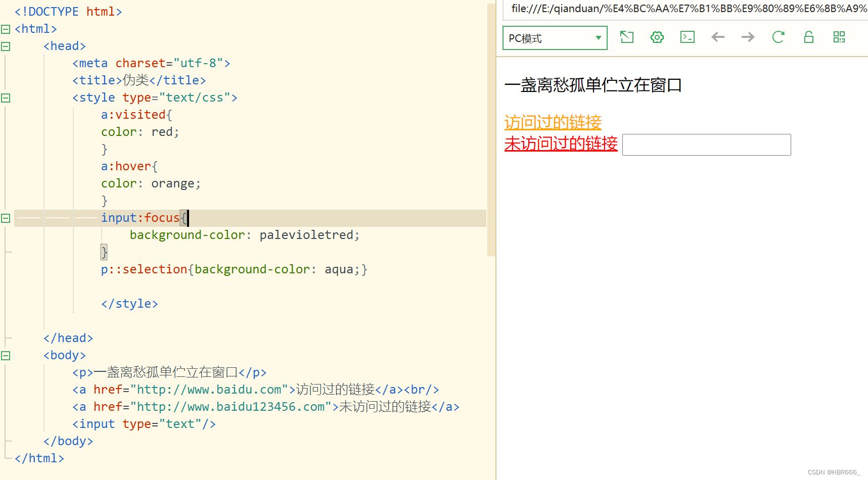Collapse the <style> block fold marker
This screenshot has height=480, width=868.
(x=6, y=98)
